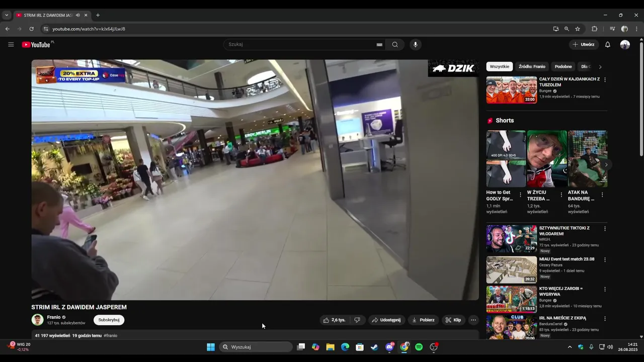This screenshot has width=644, height=362.
Task: Click the Klip button
Action: (453, 320)
